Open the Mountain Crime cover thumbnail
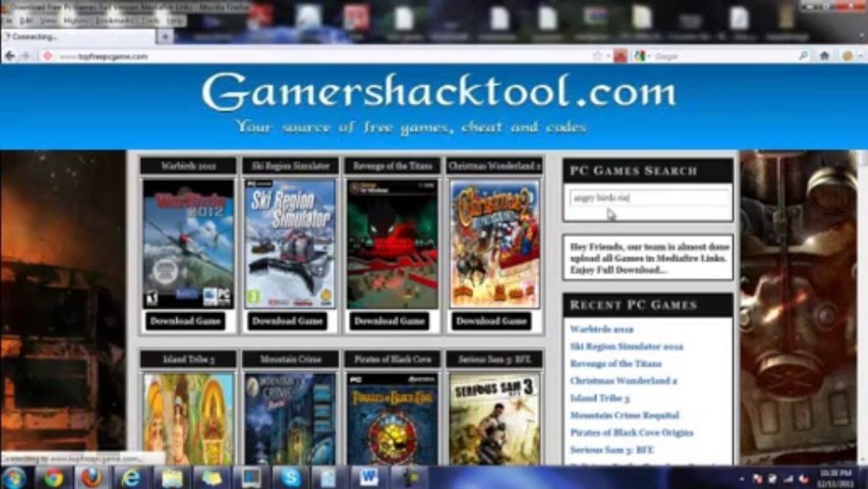 290,419
